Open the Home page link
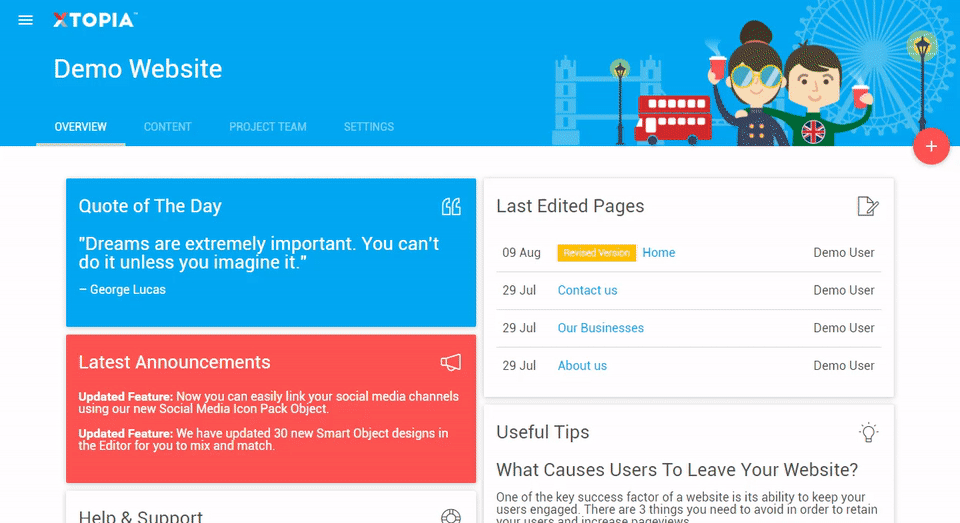 pyautogui.click(x=659, y=253)
